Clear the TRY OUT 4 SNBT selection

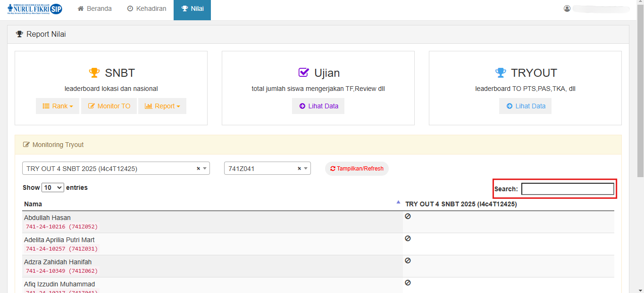pos(198,169)
